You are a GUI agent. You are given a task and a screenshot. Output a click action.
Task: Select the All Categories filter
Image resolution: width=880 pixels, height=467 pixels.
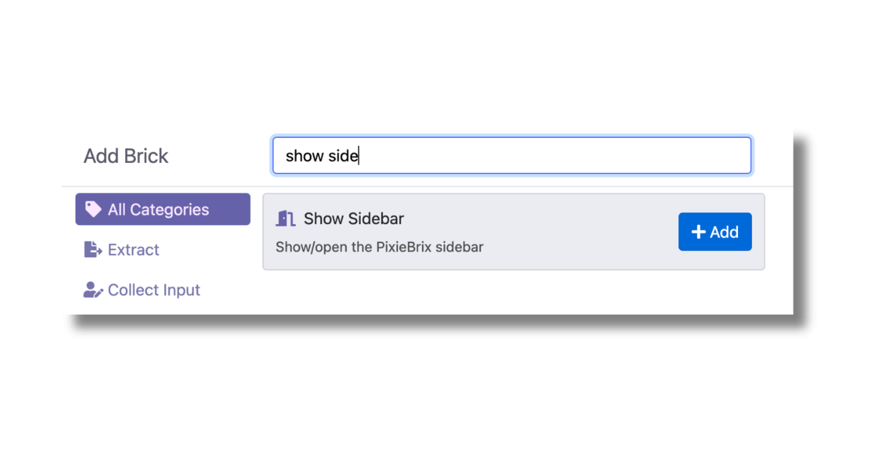pyautogui.click(x=163, y=209)
